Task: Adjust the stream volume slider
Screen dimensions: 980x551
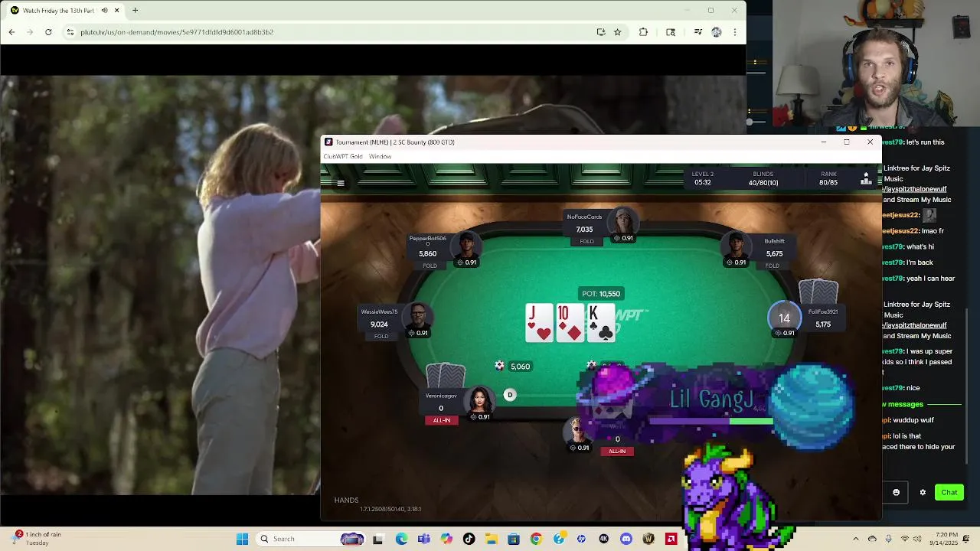Action: click(750, 122)
